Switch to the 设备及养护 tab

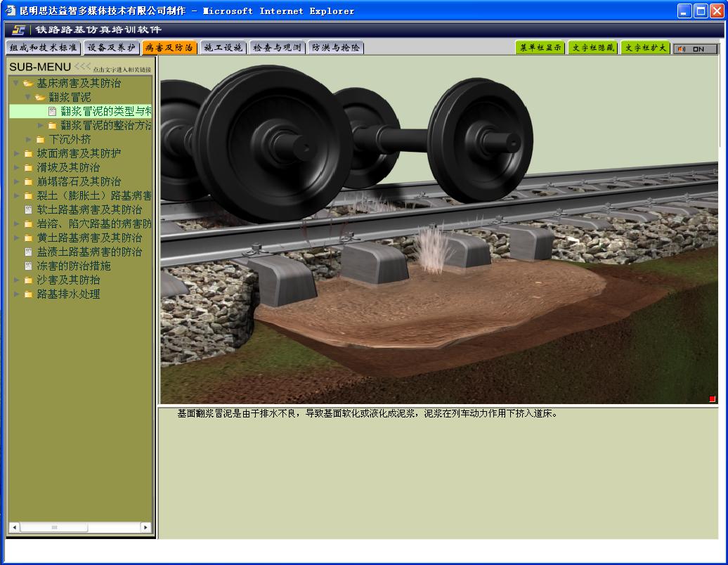111,48
